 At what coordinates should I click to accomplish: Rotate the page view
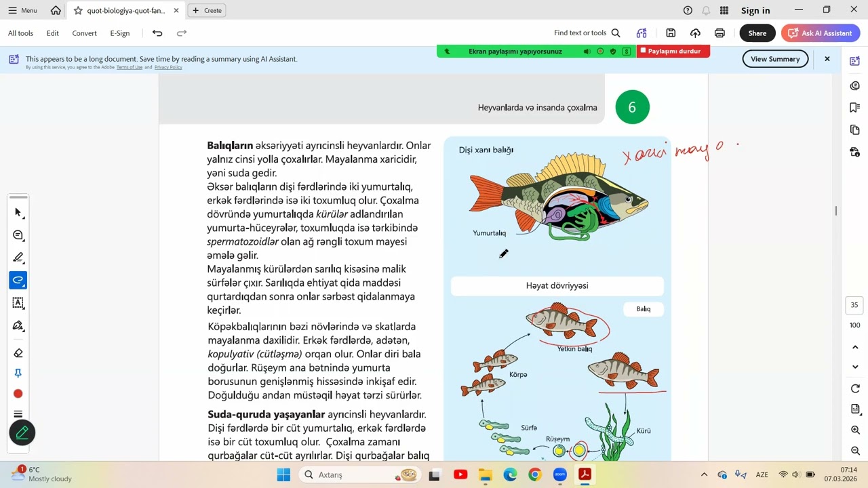tap(855, 388)
